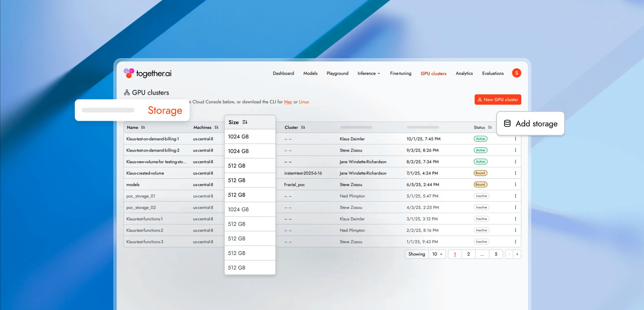The width and height of the screenshot is (644, 310).
Task: Sort table by Status column
Action: pos(490,127)
